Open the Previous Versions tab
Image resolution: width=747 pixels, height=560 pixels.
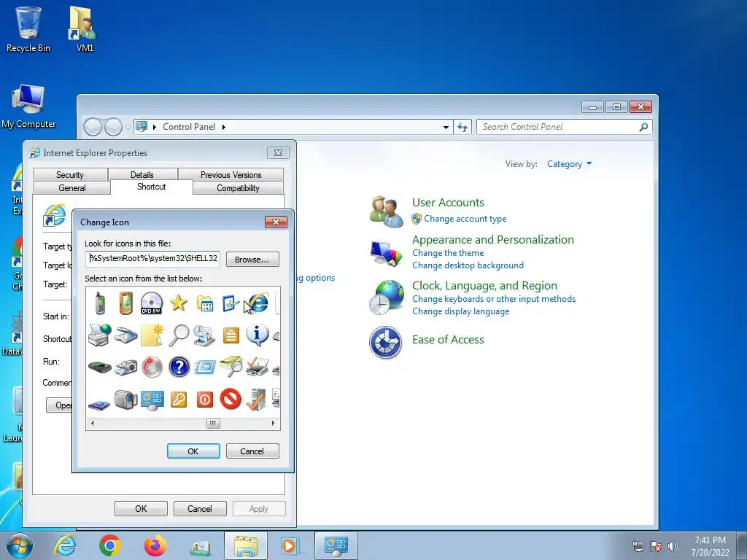click(x=231, y=175)
